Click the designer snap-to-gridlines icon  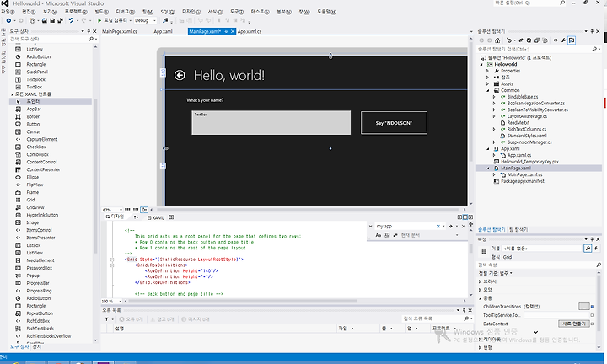[136, 210]
